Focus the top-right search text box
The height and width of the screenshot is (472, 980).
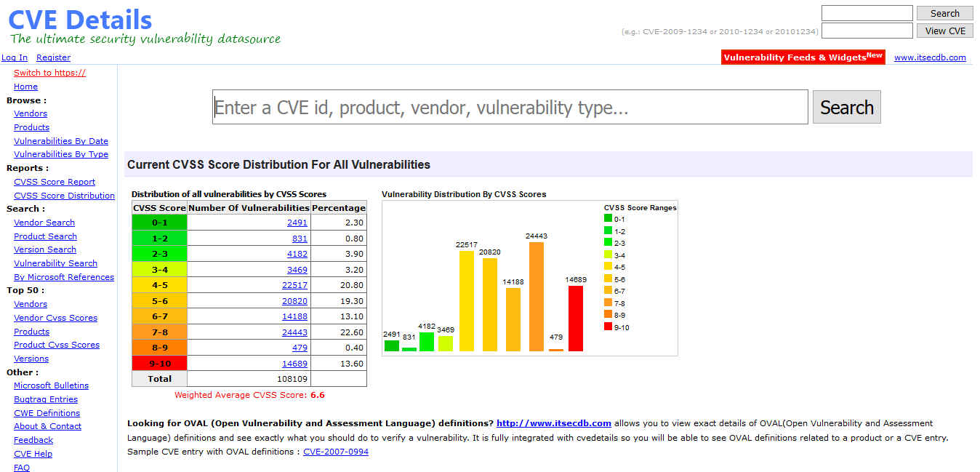(x=867, y=13)
